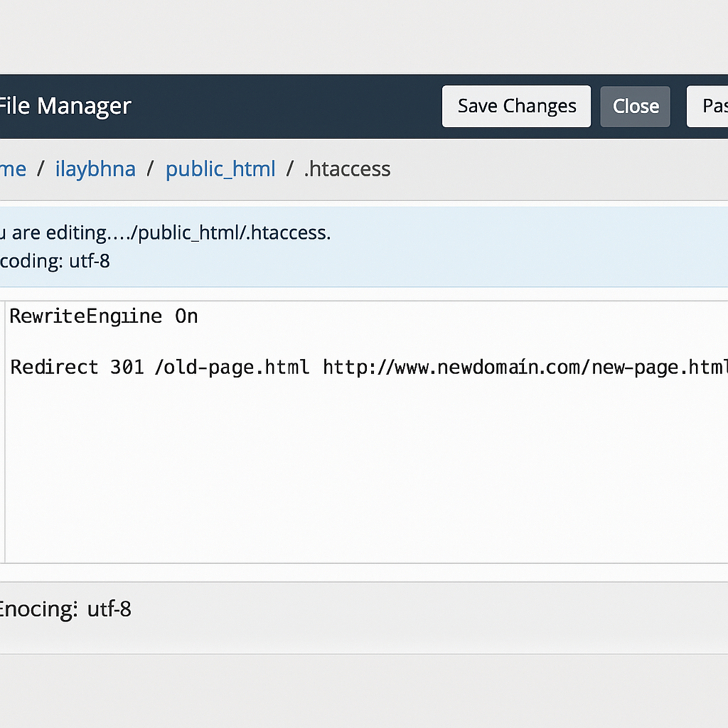Viewport: 728px width, 728px height.
Task: Click empty editor area below Redirect line
Action: click(x=355, y=469)
